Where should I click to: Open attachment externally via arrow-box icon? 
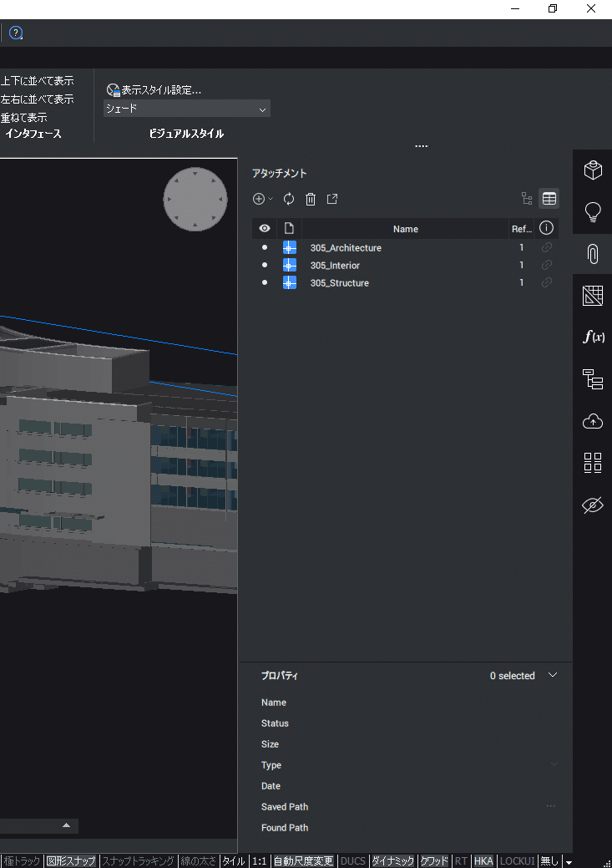(x=332, y=199)
